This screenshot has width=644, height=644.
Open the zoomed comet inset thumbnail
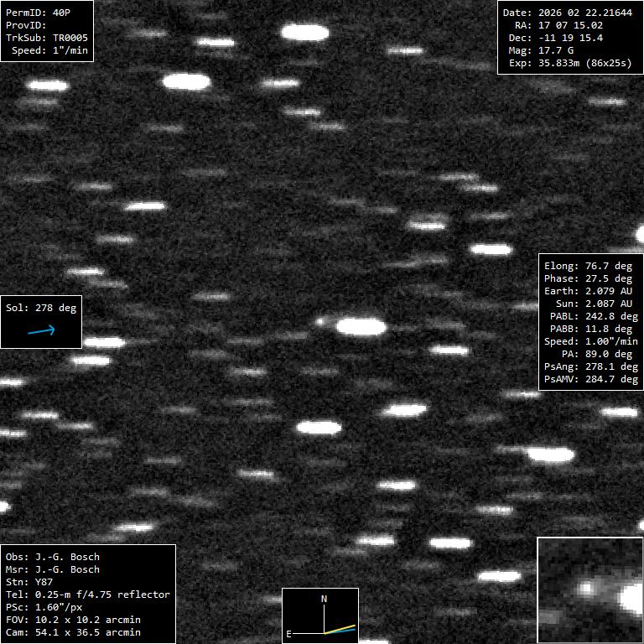pos(589,589)
